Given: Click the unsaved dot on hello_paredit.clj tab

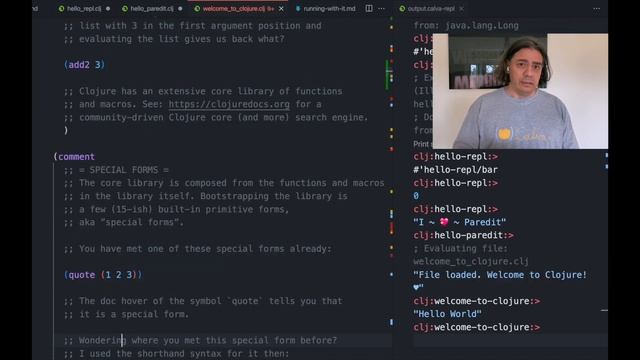Looking at the screenshot, I should 180,9.
